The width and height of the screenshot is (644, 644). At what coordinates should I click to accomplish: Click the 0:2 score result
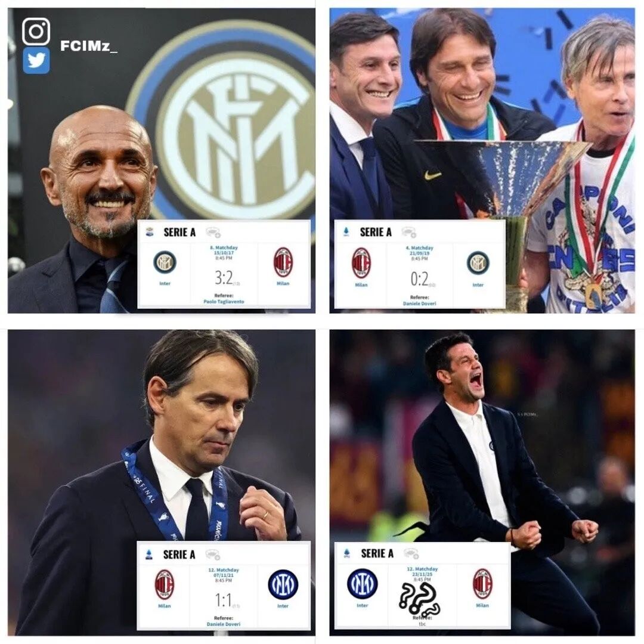(420, 279)
